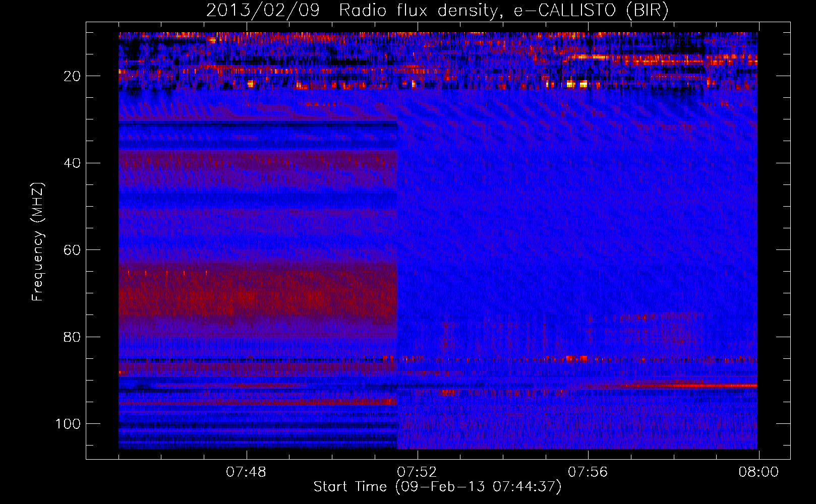The height and width of the screenshot is (504, 816).
Task: Click the "07:56" time tick label
Action: [x=588, y=472]
